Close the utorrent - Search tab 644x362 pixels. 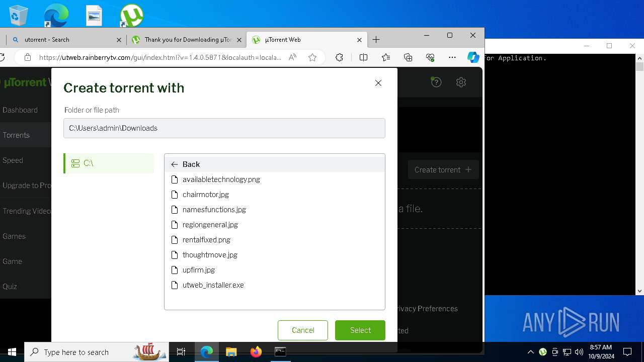pyautogui.click(x=119, y=40)
